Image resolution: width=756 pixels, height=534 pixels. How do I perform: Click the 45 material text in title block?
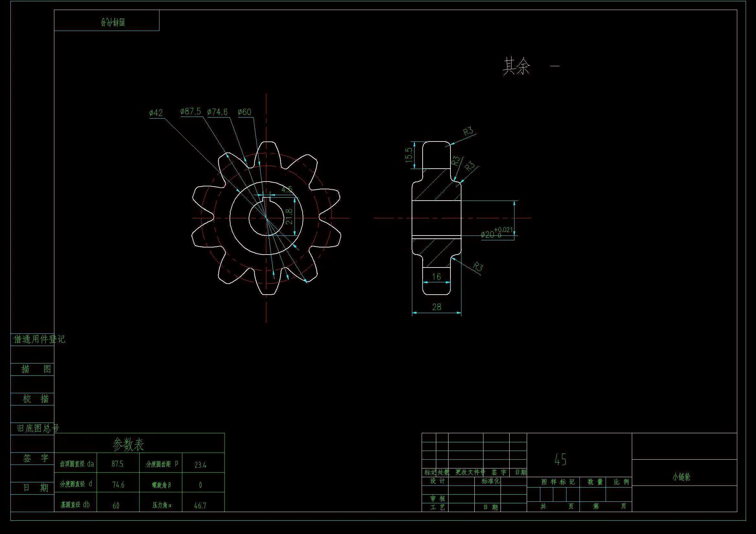coord(560,460)
